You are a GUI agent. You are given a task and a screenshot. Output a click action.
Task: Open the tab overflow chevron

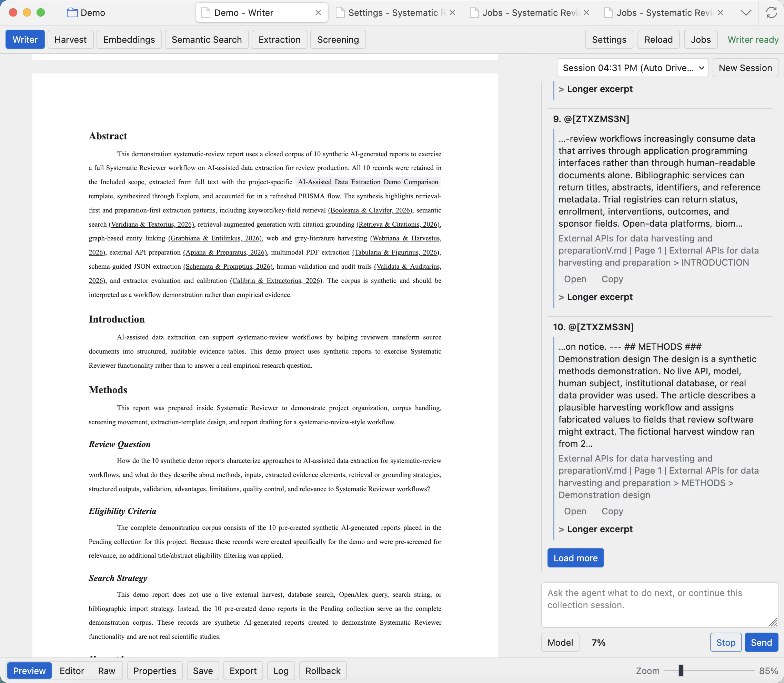coord(746,12)
